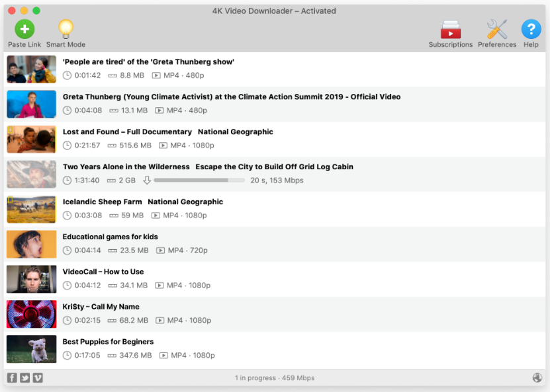Click the Twitter icon in status bar
This screenshot has height=392, width=550.
tap(24, 377)
